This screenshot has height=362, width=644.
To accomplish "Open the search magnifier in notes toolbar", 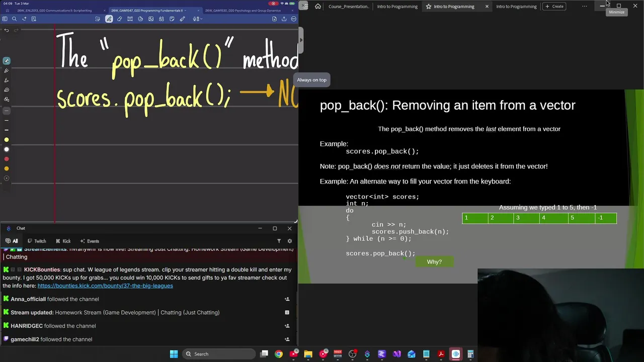I will tap(14, 19).
